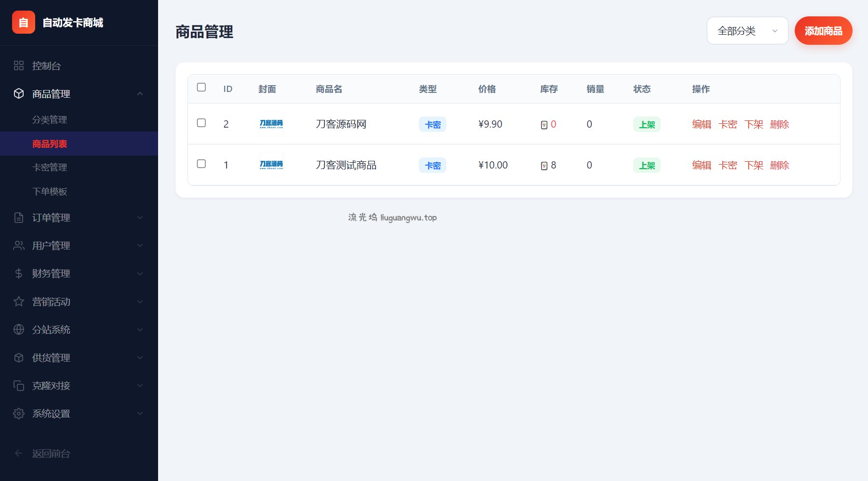
Task: Click the star icon beside 营销活动
Action: (x=19, y=301)
